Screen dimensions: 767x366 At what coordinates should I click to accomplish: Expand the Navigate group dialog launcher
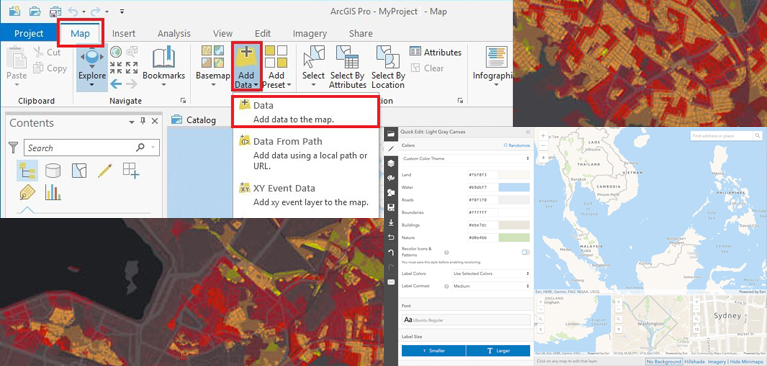tap(183, 100)
